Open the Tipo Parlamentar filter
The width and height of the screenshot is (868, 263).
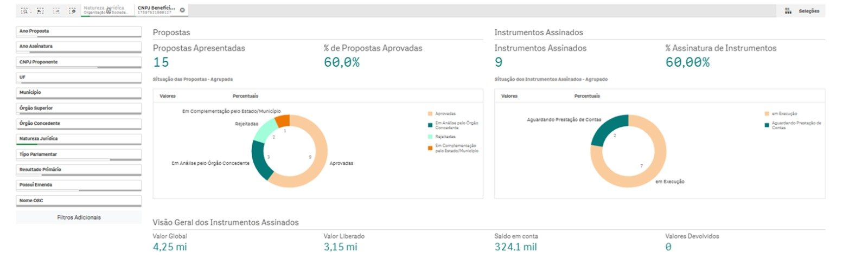[x=79, y=155]
